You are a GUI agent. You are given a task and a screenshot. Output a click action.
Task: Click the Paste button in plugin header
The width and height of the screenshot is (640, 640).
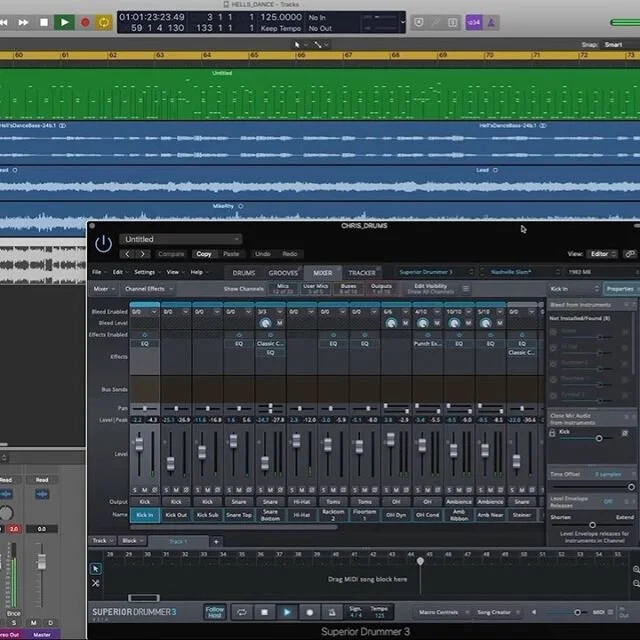pos(231,254)
